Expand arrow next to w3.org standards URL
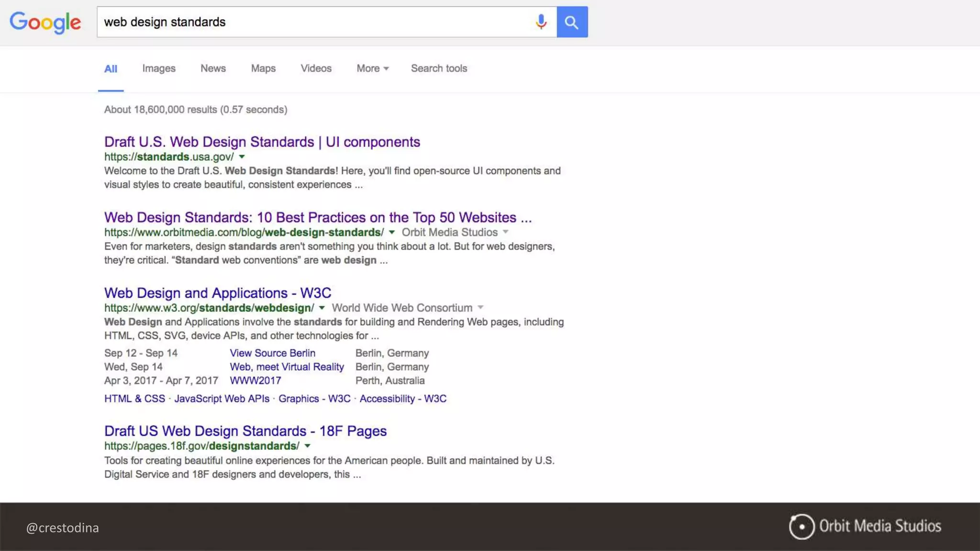The height and width of the screenshot is (551, 980). [322, 308]
